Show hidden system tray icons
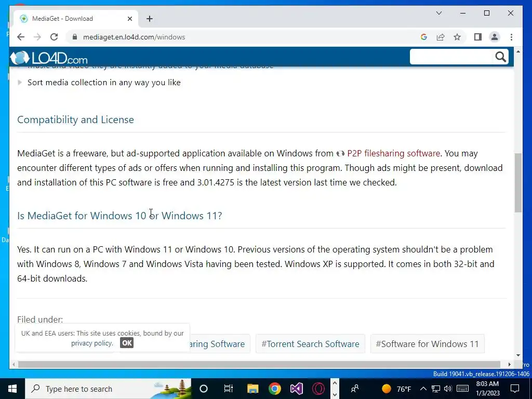 423,389
